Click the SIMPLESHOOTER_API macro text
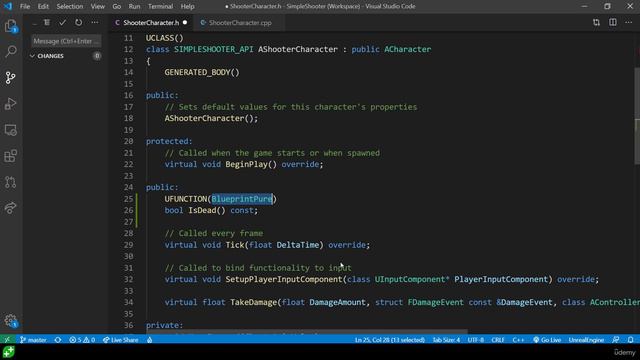The width and height of the screenshot is (640, 360). tap(213, 49)
